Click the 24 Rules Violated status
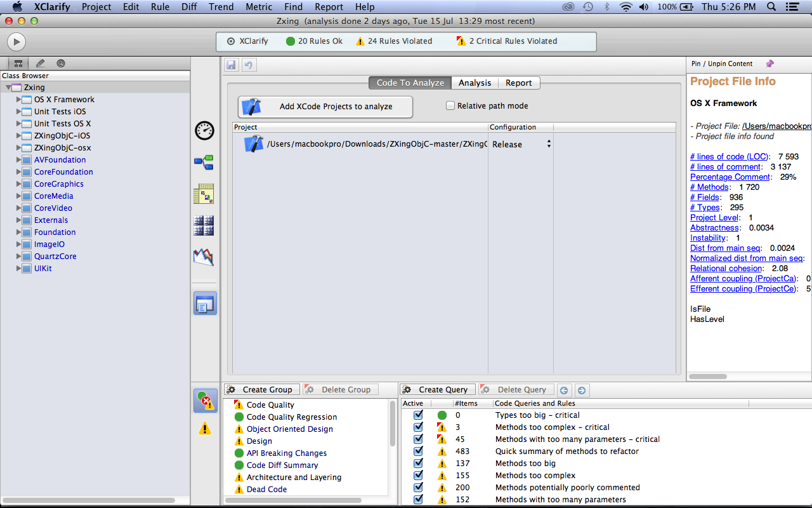The image size is (812, 508). tap(394, 41)
